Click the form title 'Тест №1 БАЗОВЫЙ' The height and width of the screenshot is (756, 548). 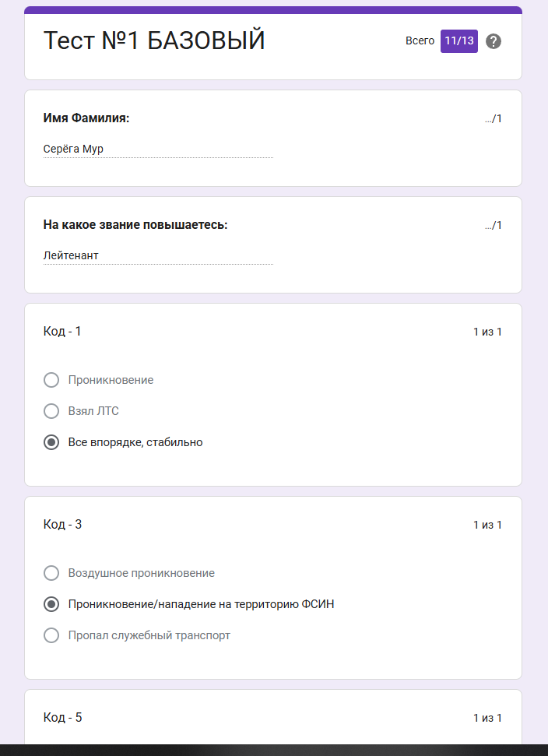coord(156,40)
